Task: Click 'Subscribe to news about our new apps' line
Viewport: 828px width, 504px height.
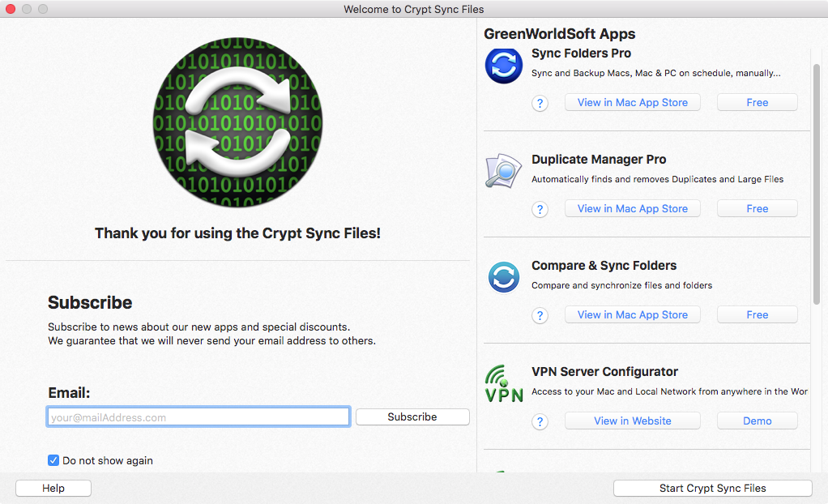Action: pos(199,327)
